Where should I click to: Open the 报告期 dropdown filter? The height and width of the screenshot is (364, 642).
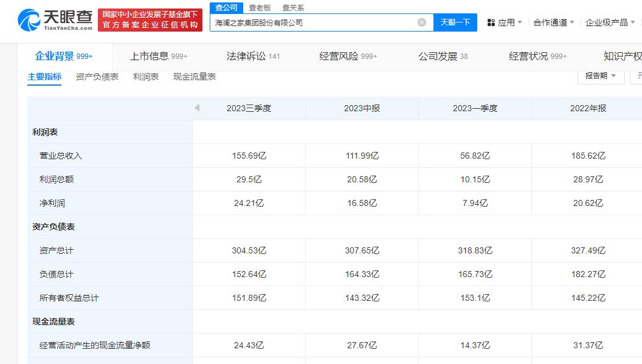(x=601, y=76)
